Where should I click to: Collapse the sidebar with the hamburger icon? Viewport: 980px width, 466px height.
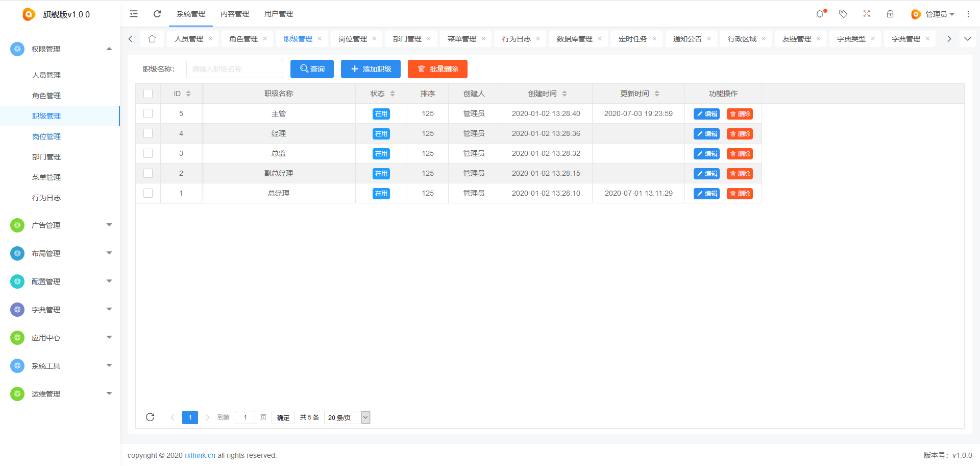pos(134,14)
